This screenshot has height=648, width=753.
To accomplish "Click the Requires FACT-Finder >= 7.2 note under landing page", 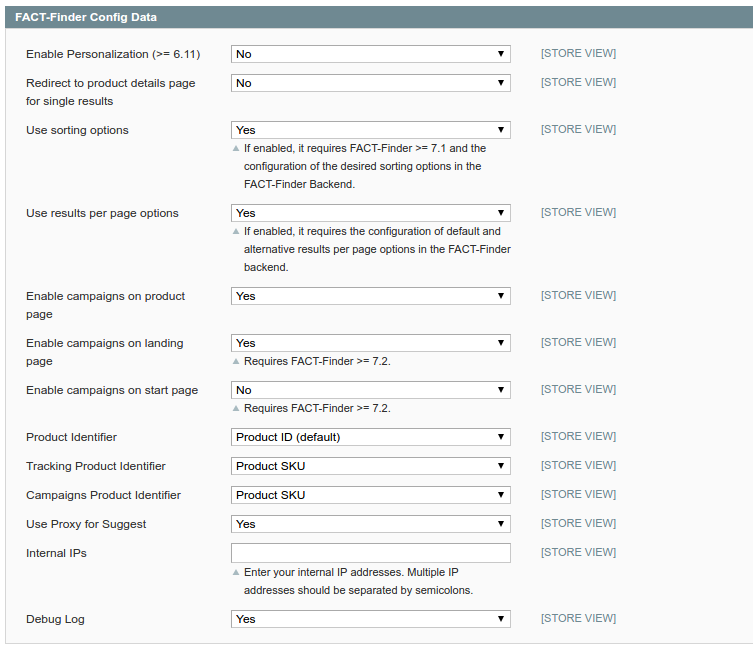I will 317,361.
